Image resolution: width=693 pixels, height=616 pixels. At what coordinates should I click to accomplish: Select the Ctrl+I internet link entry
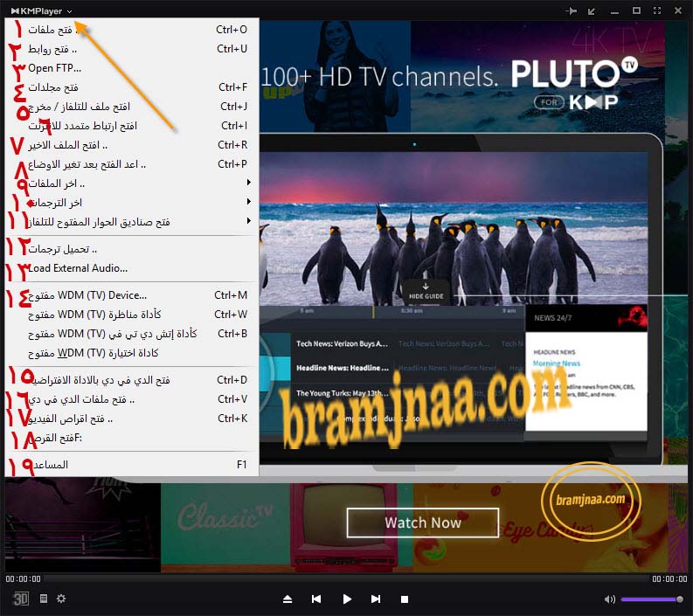pos(132,126)
